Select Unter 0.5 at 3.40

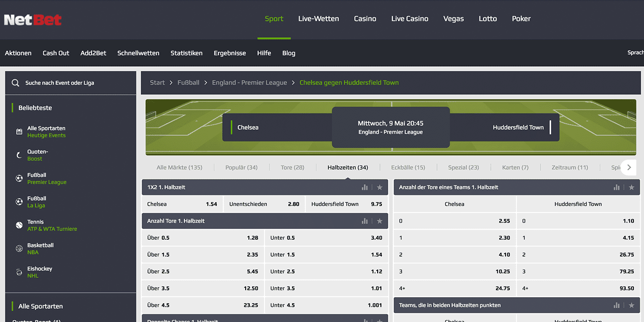pos(327,238)
